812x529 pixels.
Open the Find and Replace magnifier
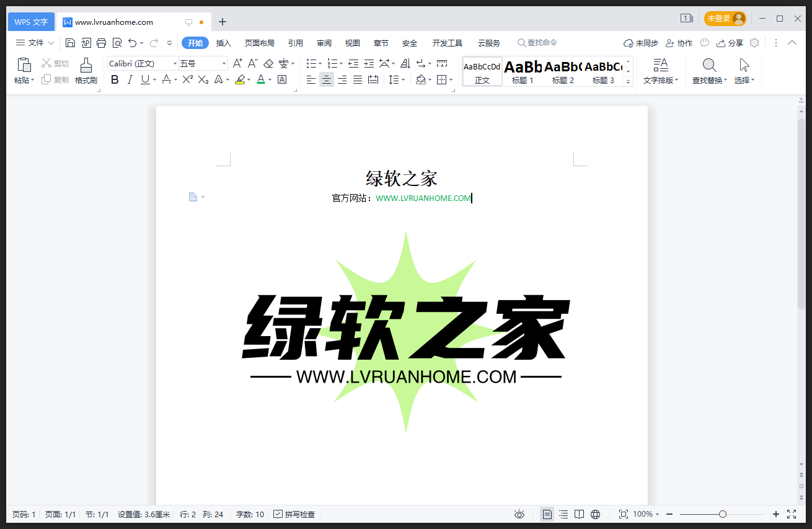(710, 65)
